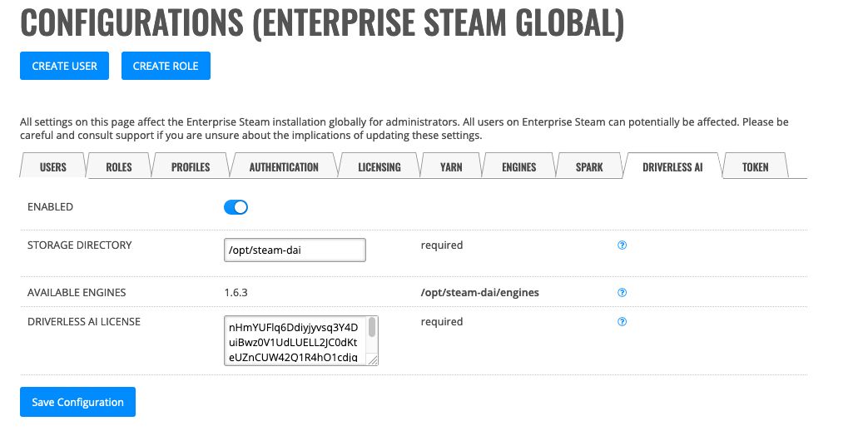Click the Create Role button
The width and height of the screenshot is (868, 436).
pyautogui.click(x=166, y=66)
